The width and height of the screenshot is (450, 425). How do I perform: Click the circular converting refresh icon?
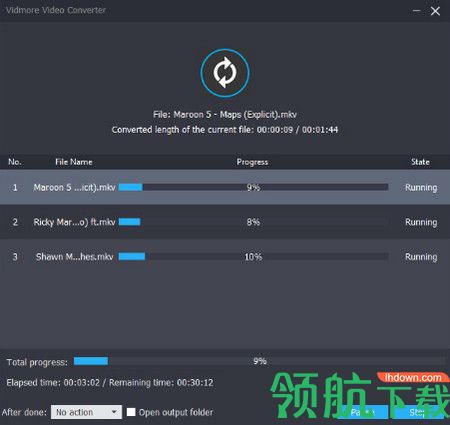(225, 73)
